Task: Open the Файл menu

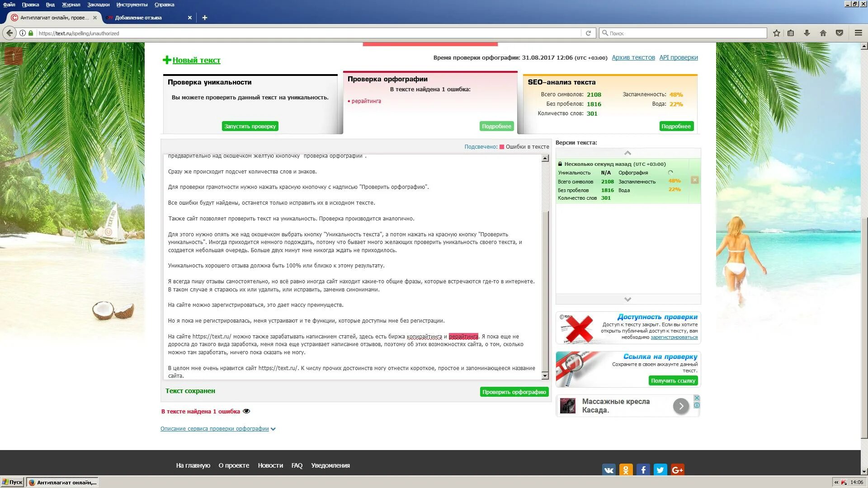Action: [x=9, y=5]
